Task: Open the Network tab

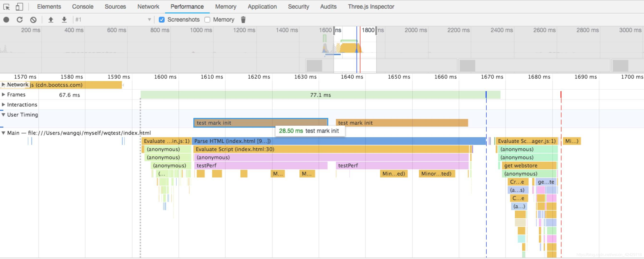Action: click(x=148, y=7)
